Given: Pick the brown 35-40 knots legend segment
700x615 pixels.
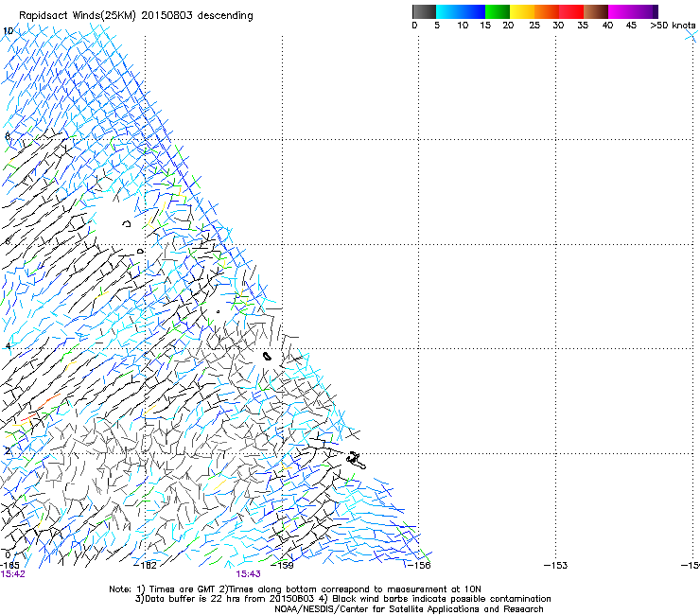Looking at the screenshot, I should click(596, 11).
